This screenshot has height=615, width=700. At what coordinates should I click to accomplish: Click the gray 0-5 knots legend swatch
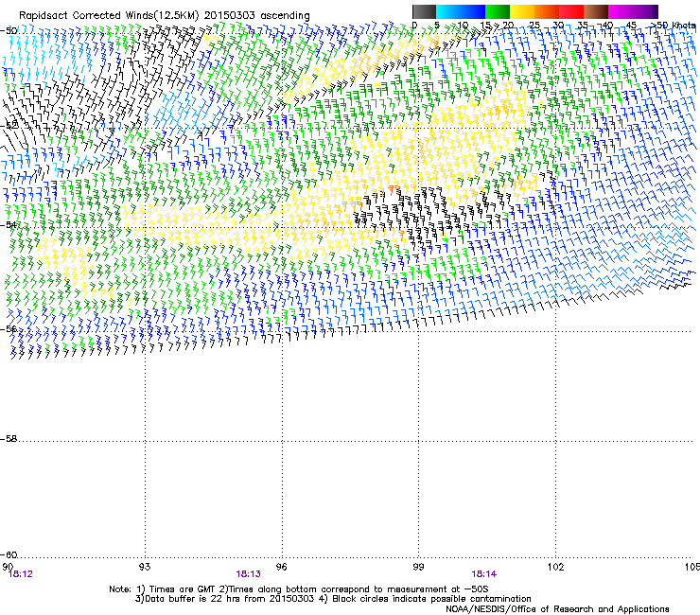click(425, 11)
